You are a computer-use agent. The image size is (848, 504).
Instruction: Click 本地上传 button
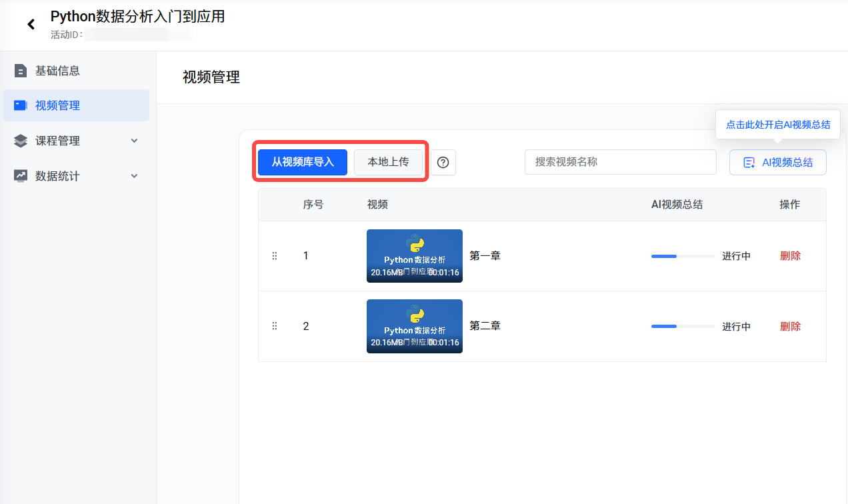[x=388, y=162]
